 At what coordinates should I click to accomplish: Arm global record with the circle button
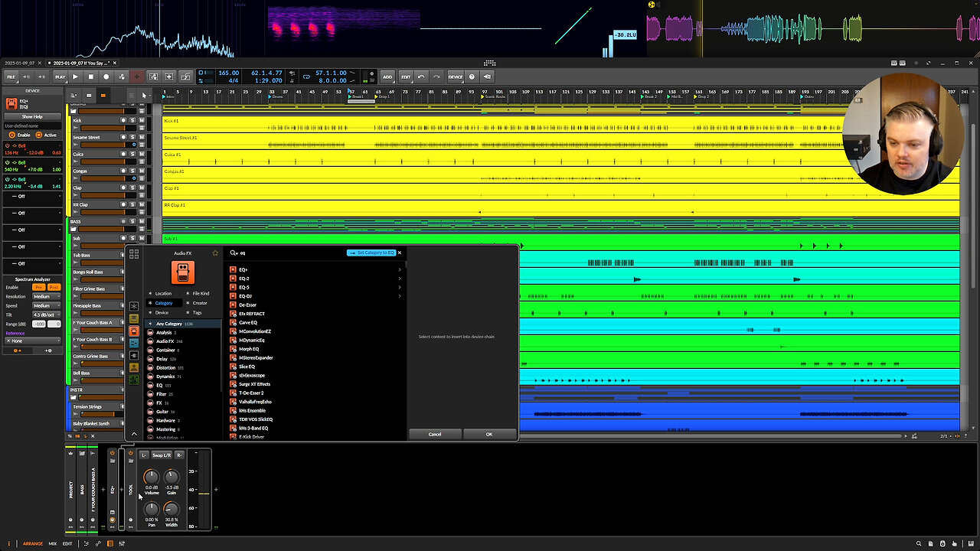pyautogui.click(x=106, y=77)
